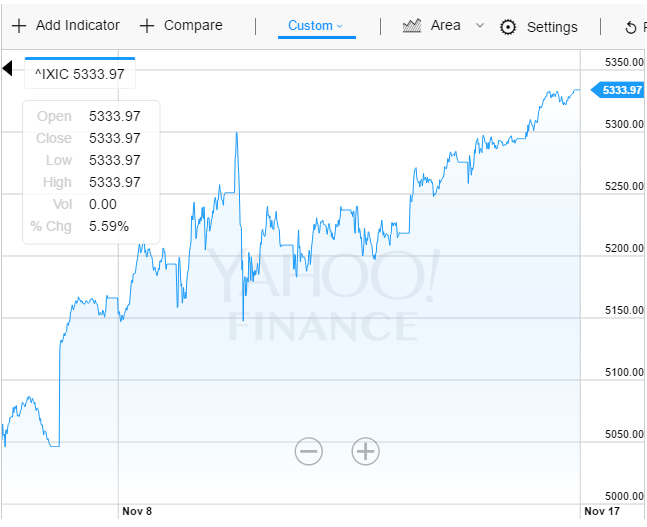Click the small chevron beside Custom
Image resolution: width=647 pixels, height=527 pixels.
[339, 26]
